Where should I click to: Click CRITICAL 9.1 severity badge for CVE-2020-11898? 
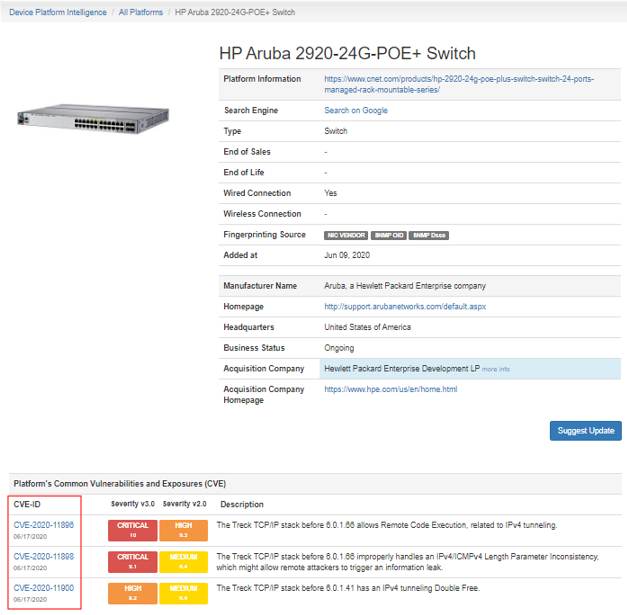[x=132, y=561]
